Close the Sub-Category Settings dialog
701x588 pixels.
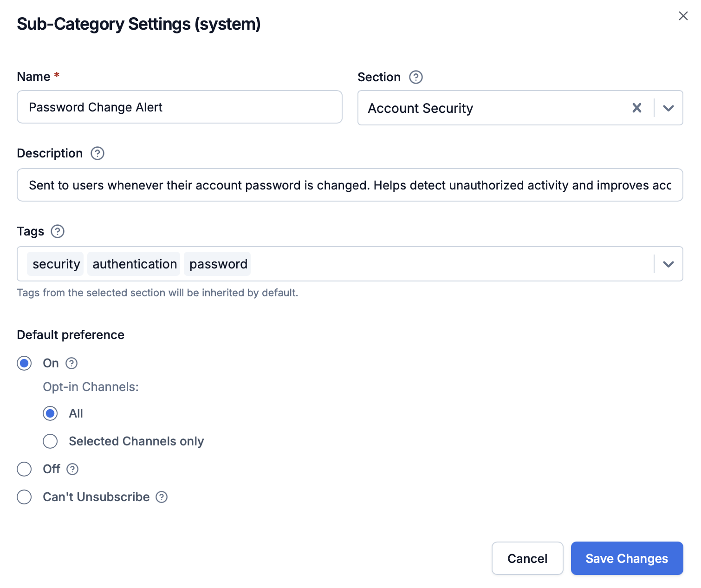(683, 16)
